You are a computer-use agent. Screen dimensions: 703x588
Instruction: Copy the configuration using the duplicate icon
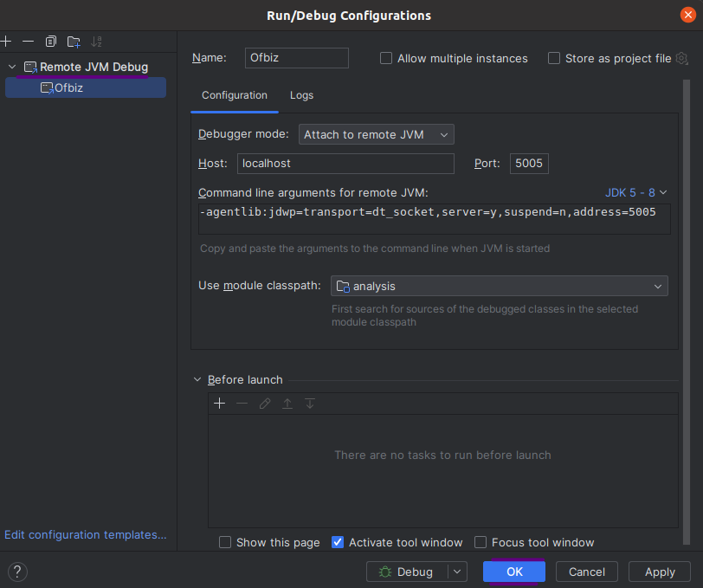51,42
